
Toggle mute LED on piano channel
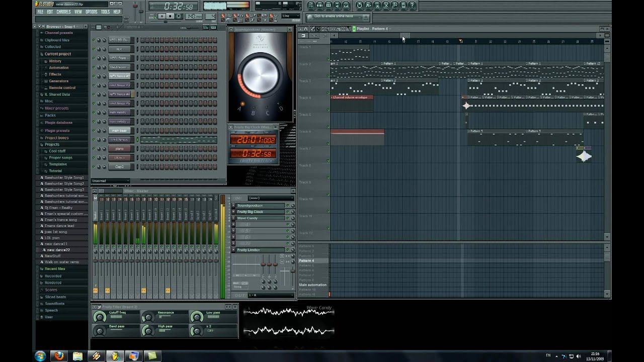click(x=94, y=149)
